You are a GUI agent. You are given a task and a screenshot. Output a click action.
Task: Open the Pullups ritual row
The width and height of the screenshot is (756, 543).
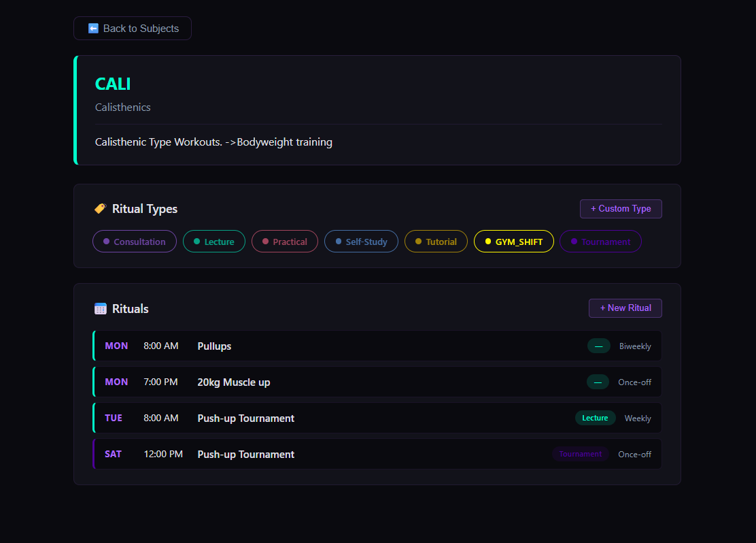click(377, 346)
